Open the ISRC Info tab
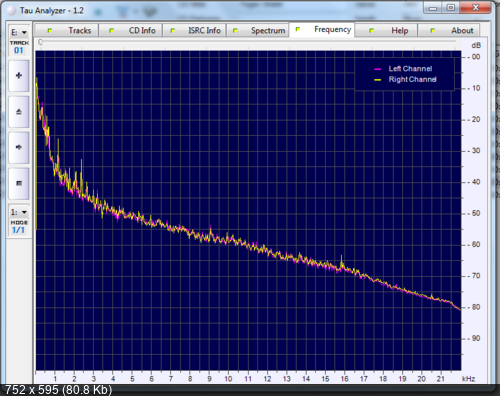Image resolution: width=500 pixels, height=396 pixels. tap(194, 30)
